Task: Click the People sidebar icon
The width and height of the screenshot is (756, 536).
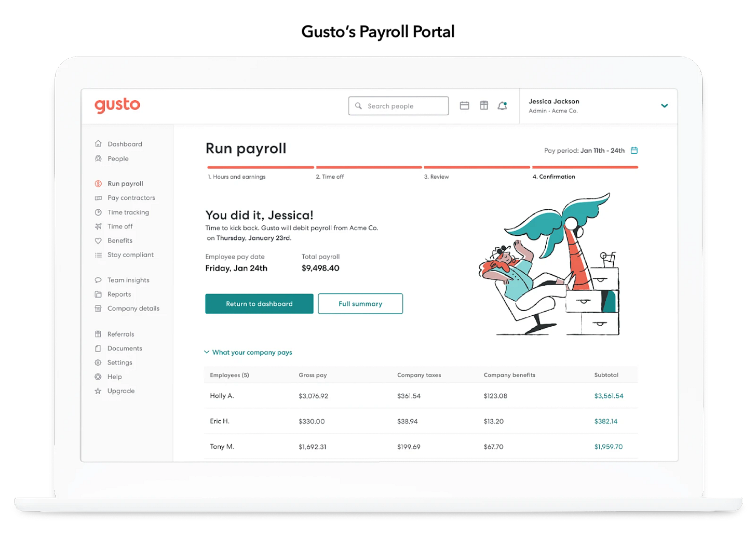Action: coord(98,158)
